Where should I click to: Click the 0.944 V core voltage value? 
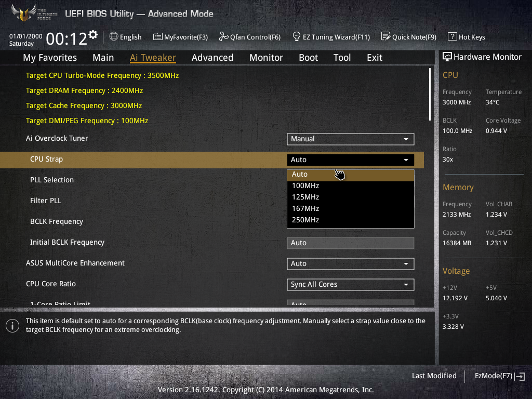pos(496,130)
